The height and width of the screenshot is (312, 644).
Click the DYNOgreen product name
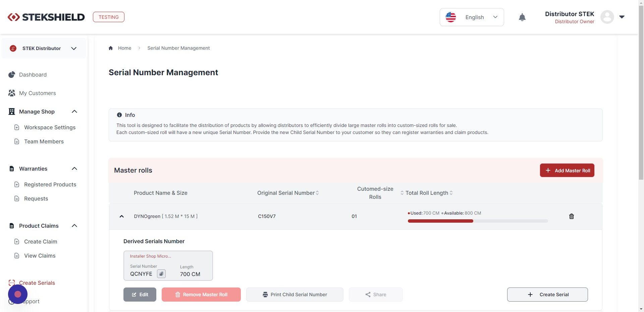click(x=147, y=216)
